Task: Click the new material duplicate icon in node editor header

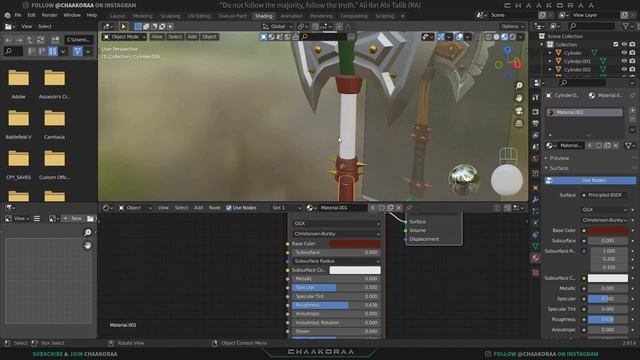Action: [x=390, y=208]
